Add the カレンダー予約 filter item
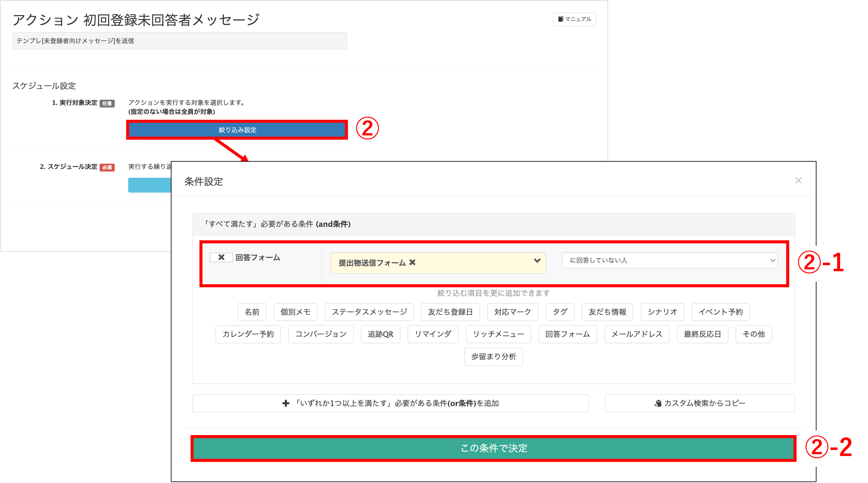This screenshot has width=868, height=483. point(248,334)
